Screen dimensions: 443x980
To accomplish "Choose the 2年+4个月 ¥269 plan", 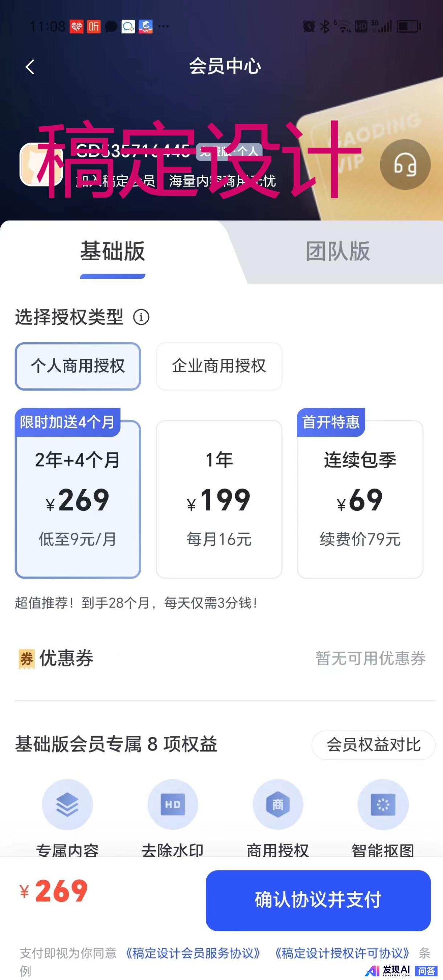I will [x=78, y=499].
